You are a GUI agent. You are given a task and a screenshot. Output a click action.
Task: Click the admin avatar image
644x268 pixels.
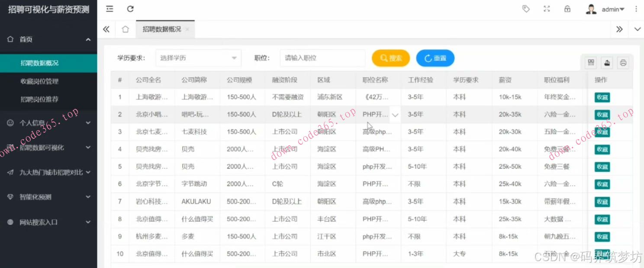pyautogui.click(x=591, y=9)
